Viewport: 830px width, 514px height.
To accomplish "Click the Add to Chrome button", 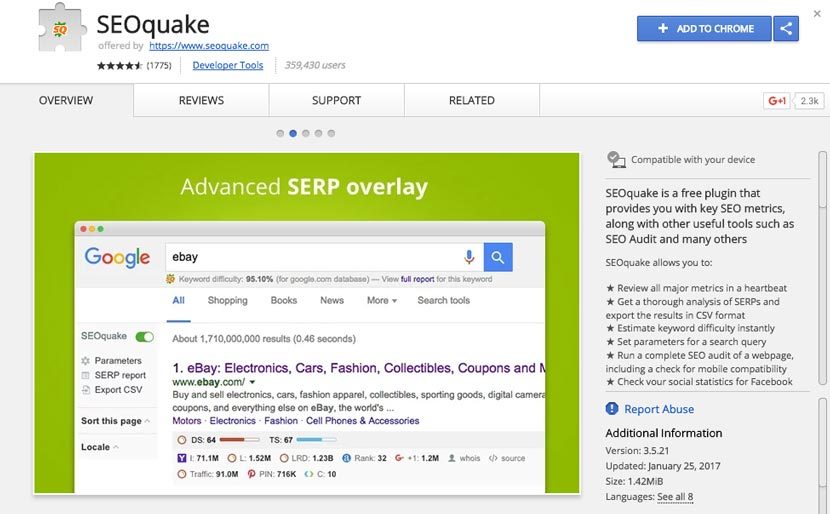I will point(704,29).
